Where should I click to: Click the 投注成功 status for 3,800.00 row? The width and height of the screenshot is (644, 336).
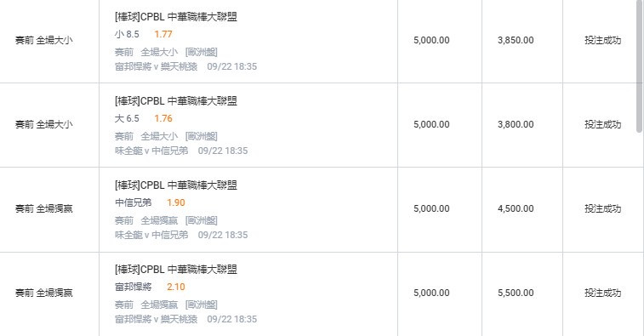pyautogui.click(x=602, y=124)
